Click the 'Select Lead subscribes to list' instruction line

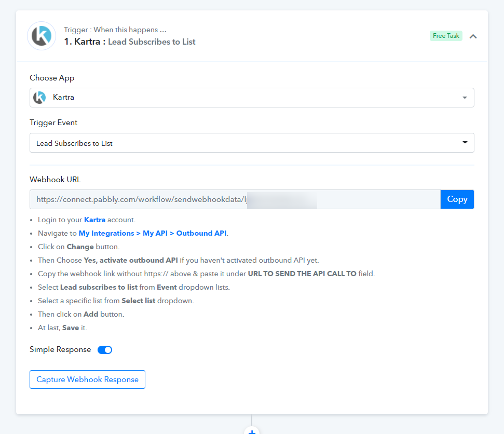[x=134, y=288]
